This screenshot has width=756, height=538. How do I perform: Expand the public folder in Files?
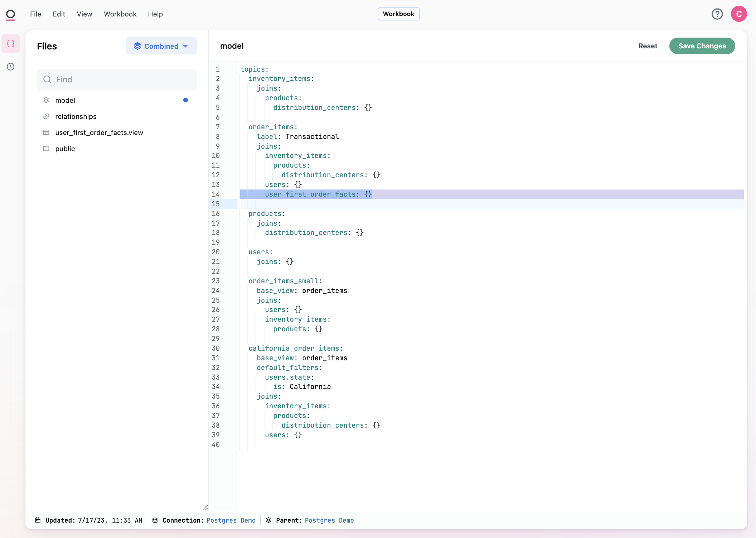pyautogui.click(x=65, y=149)
